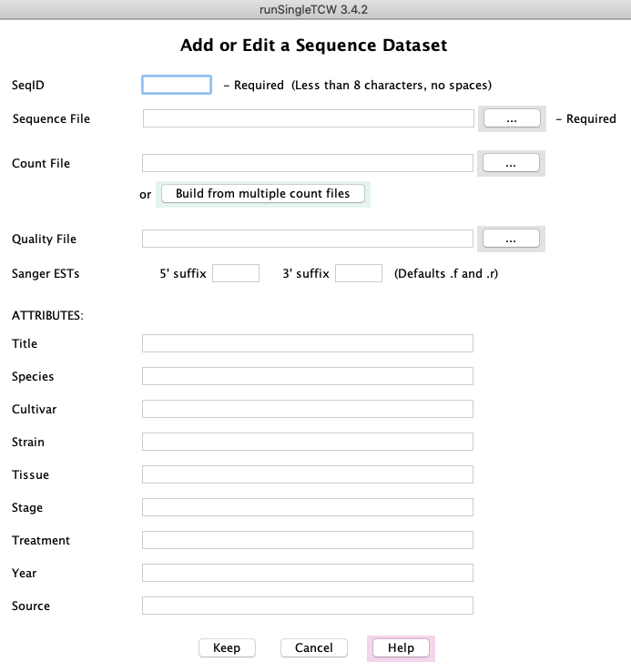
Task: Select the Species attribute field
Action: 308,376
